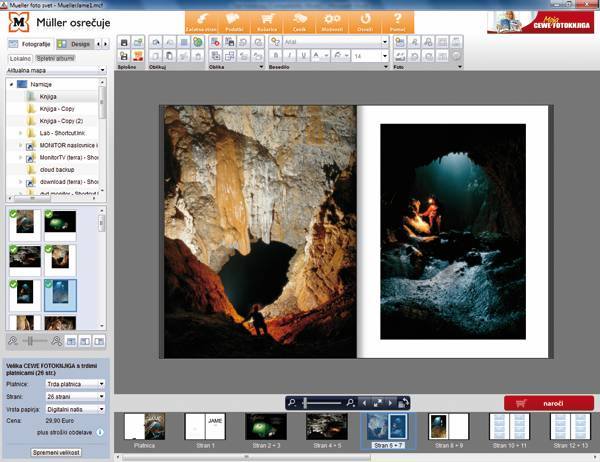Click the red naroči order button
This screenshot has height=462, width=600.
(549, 403)
